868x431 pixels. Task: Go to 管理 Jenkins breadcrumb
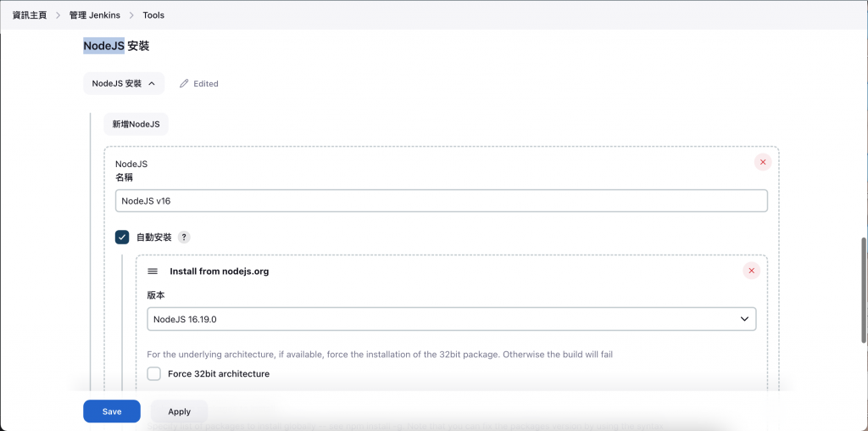(x=95, y=15)
